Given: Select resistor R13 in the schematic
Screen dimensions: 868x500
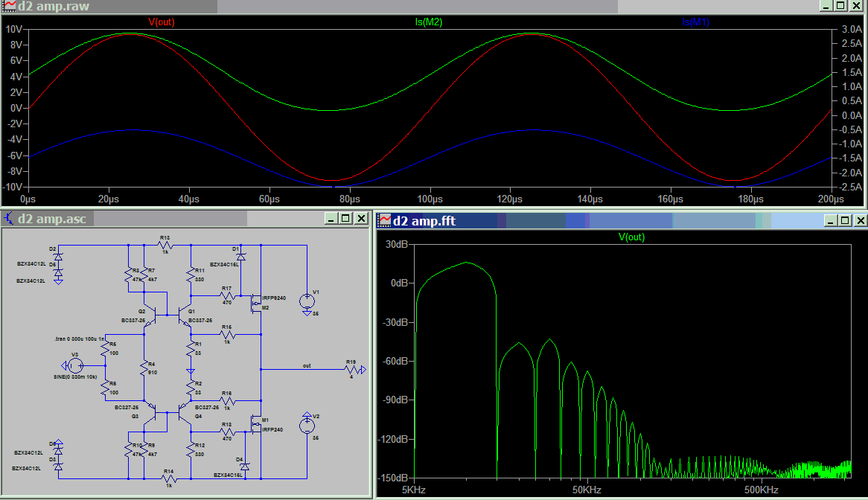Looking at the screenshot, I should (165, 245).
